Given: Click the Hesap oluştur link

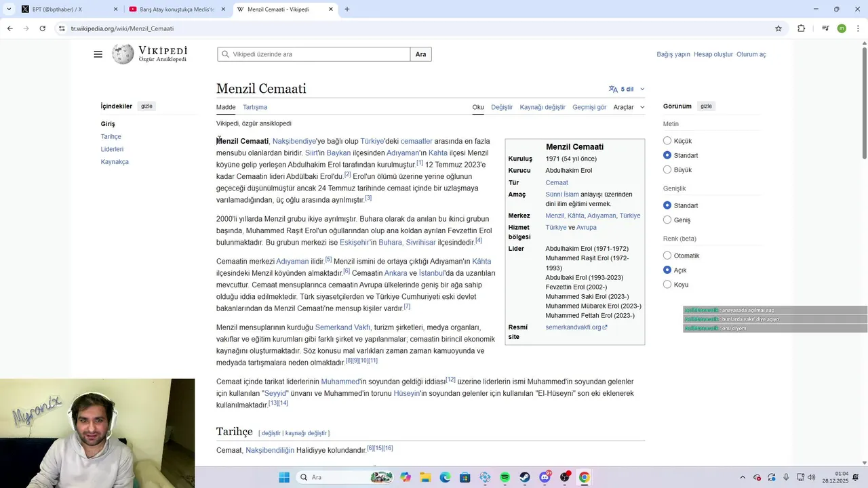Looking at the screenshot, I should click(x=713, y=54).
